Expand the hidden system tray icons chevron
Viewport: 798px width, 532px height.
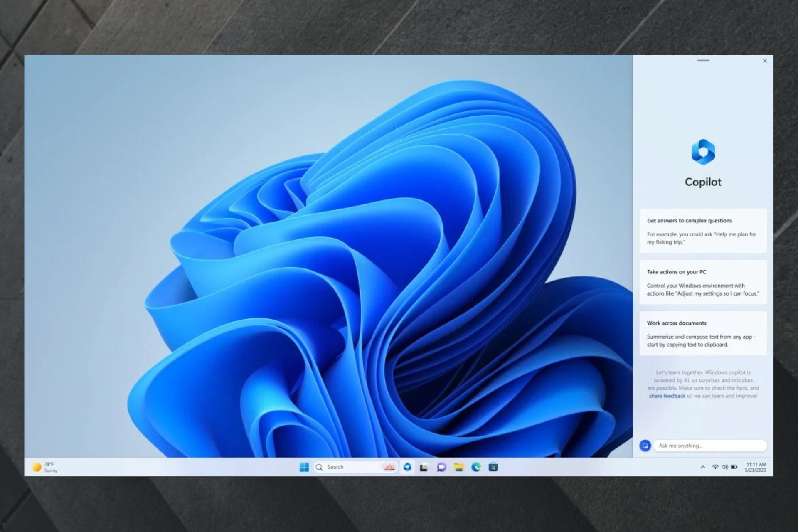[703, 467]
